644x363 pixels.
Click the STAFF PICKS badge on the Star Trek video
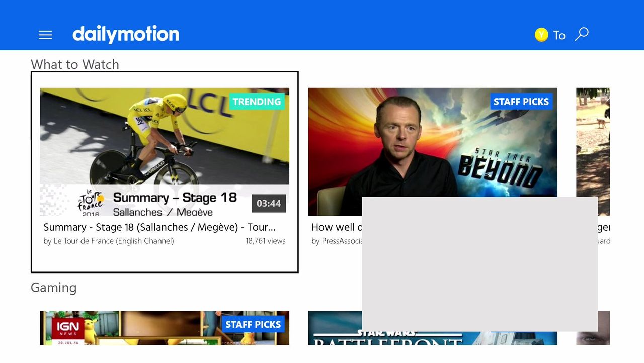(x=521, y=102)
